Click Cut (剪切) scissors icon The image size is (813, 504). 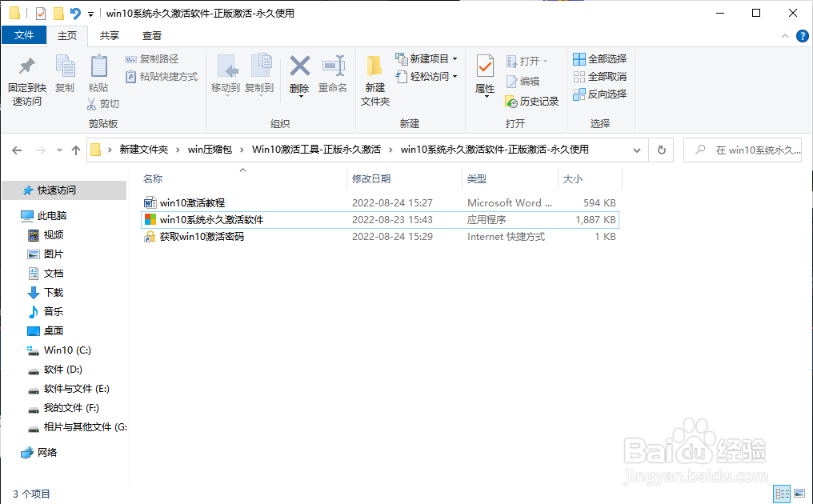92,104
